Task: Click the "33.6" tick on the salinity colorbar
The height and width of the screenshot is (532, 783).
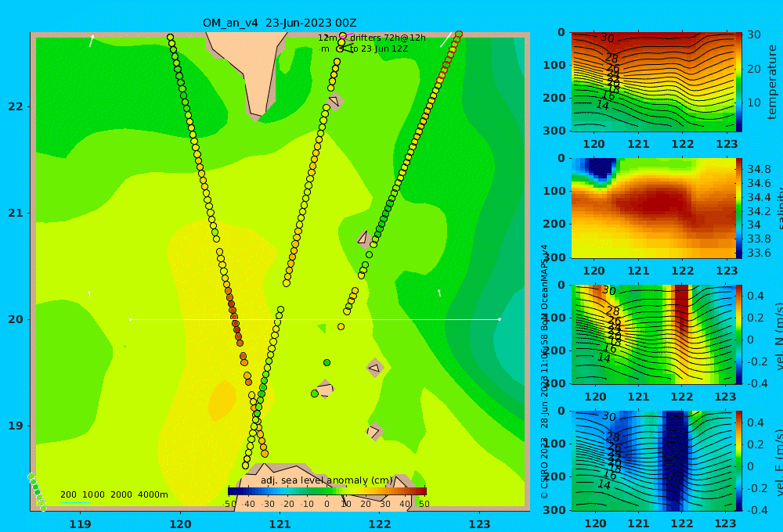Action: [759, 253]
